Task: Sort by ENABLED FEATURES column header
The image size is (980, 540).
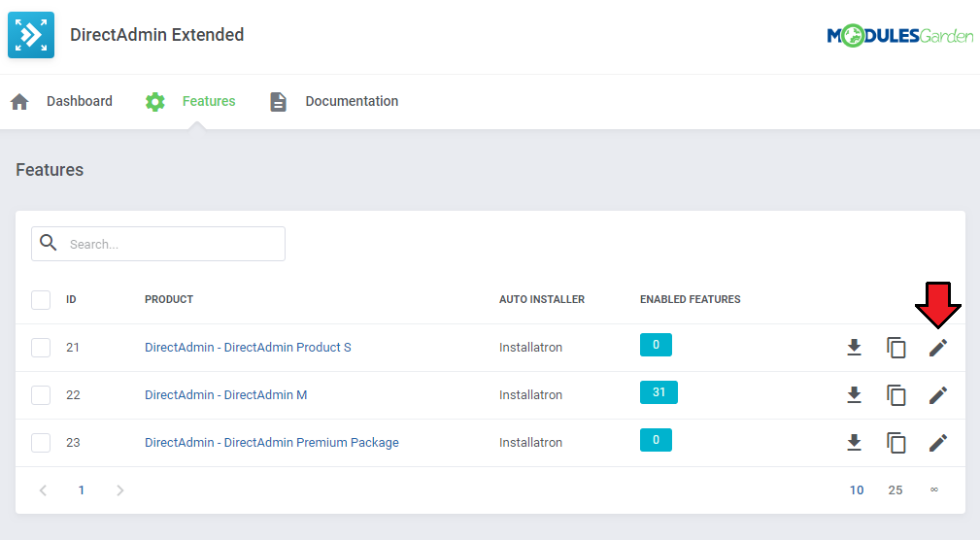Action: pos(690,299)
